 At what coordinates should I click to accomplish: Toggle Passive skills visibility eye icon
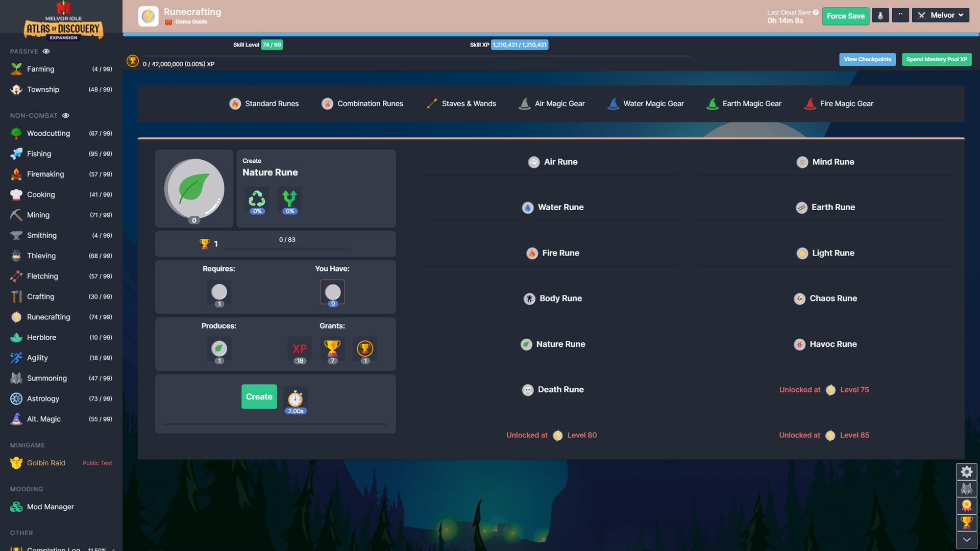(x=46, y=51)
